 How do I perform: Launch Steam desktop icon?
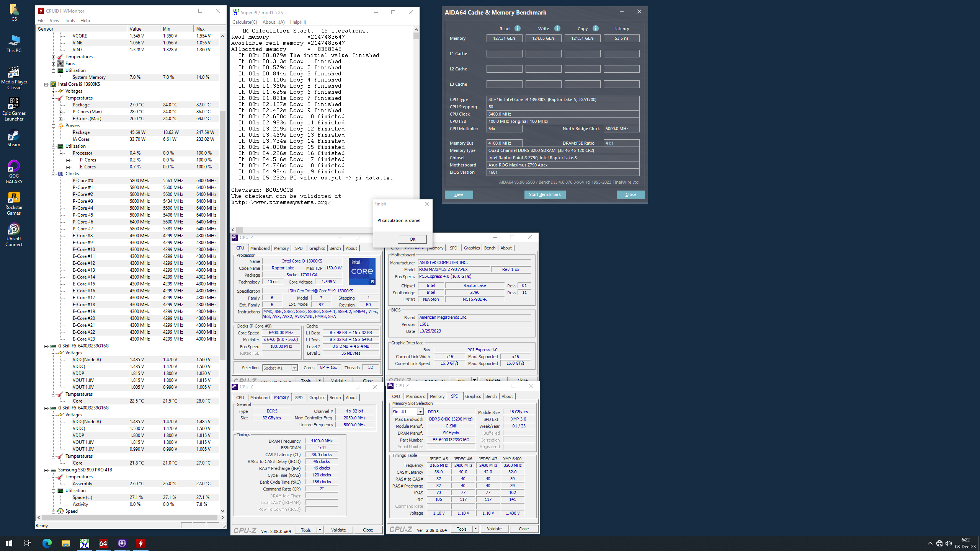click(x=14, y=139)
